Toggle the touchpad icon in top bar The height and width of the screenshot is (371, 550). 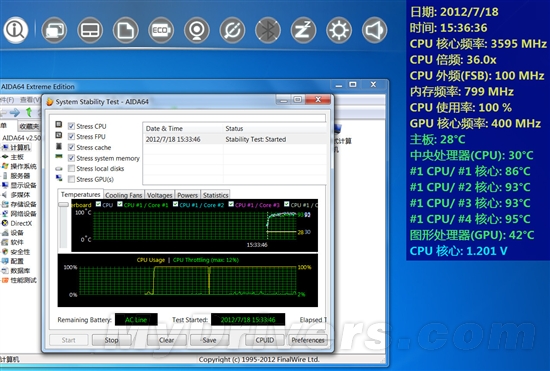tap(90, 30)
